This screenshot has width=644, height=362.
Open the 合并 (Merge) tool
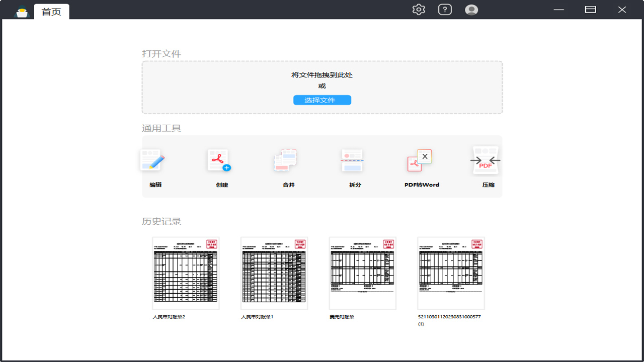tap(286, 166)
